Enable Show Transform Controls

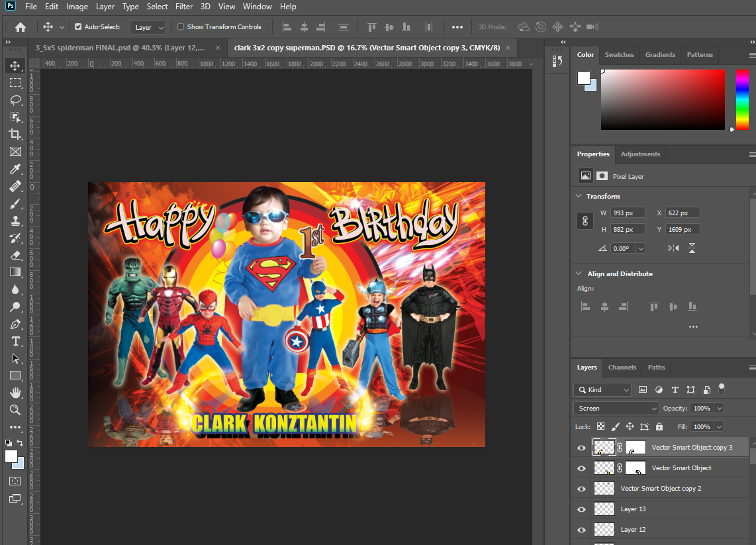pos(180,26)
